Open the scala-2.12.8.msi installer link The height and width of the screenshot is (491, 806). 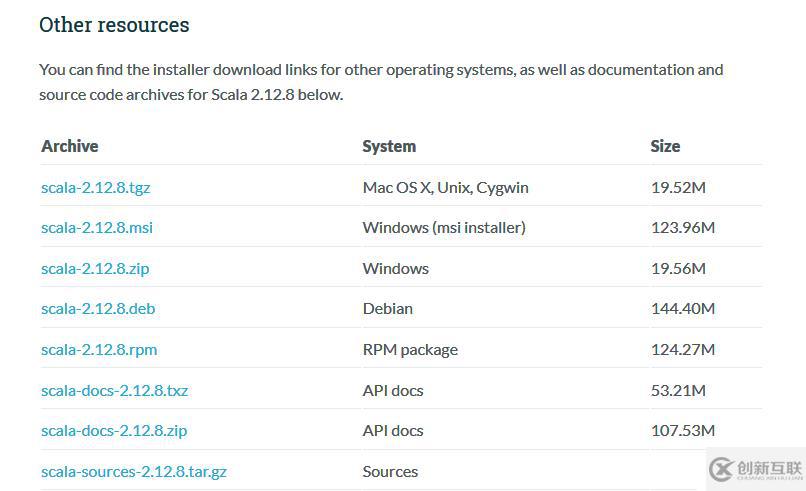tap(97, 227)
